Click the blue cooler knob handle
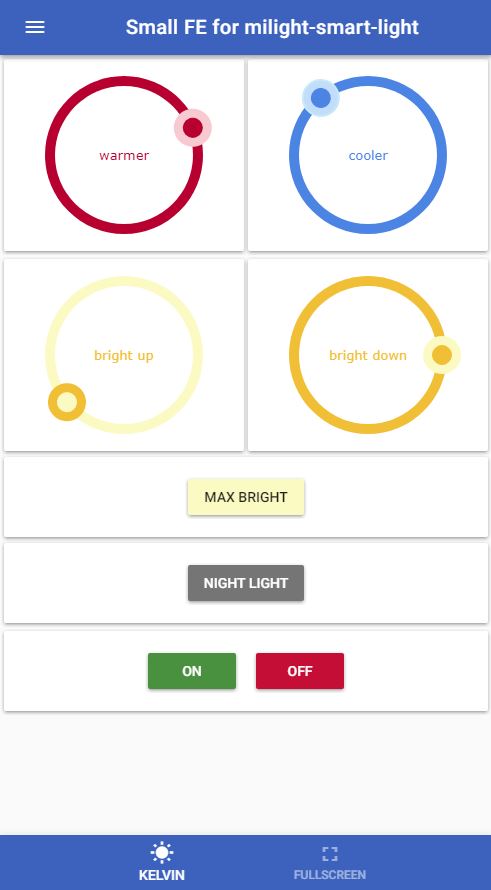 pos(321,98)
